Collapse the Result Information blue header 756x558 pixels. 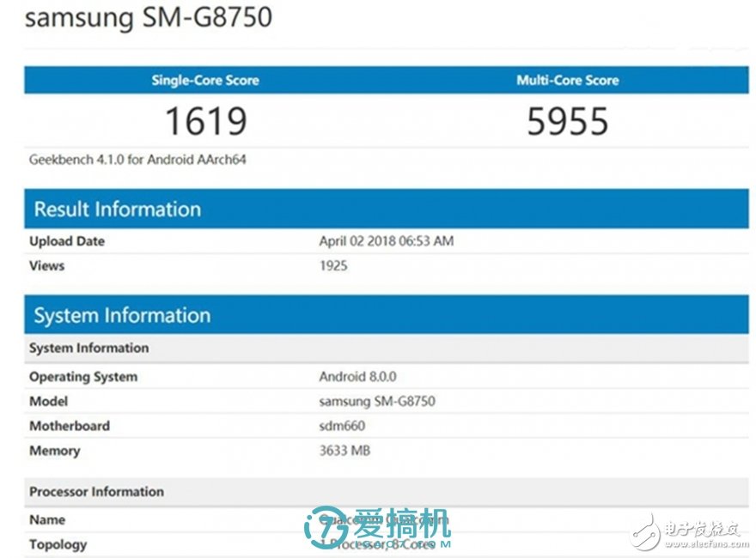pos(117,209)
